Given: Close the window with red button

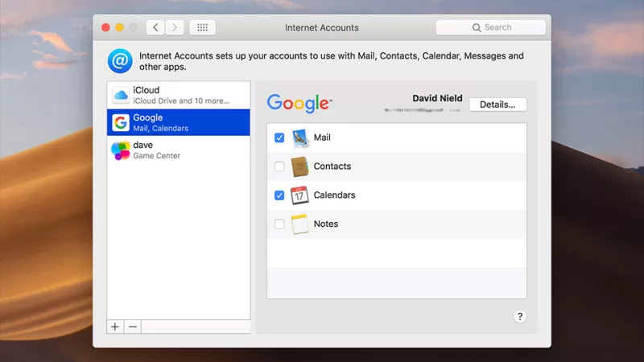Looking at the screenshot, I should (x=105, y=27).
